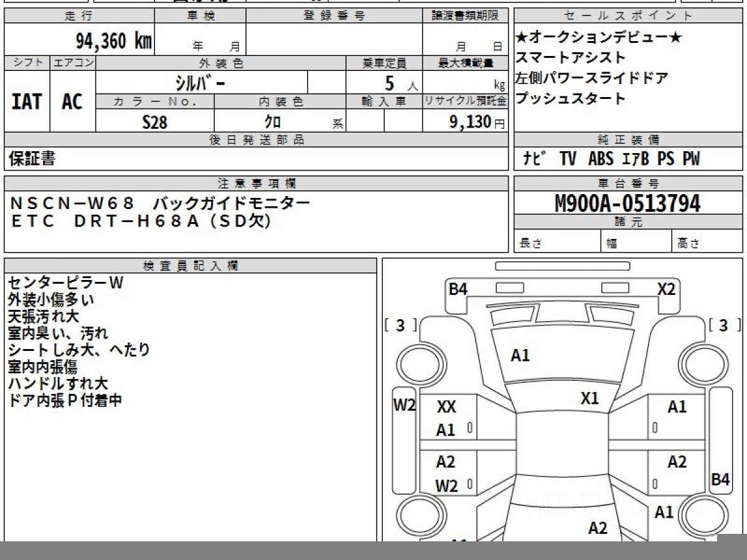This screenshot has width=747, height=560.
Task: Click the X2 mark on the diagram
Action: pyautogui.click(x=666, y=289)
